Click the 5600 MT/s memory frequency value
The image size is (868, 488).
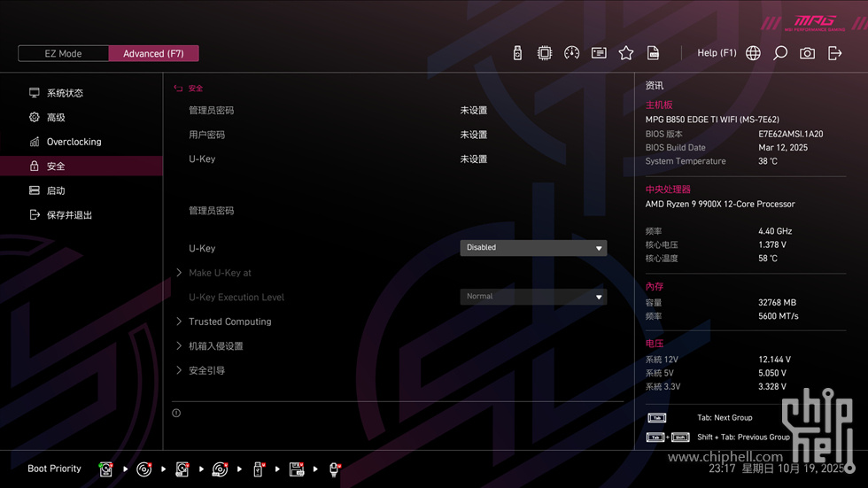coord(779,316)
